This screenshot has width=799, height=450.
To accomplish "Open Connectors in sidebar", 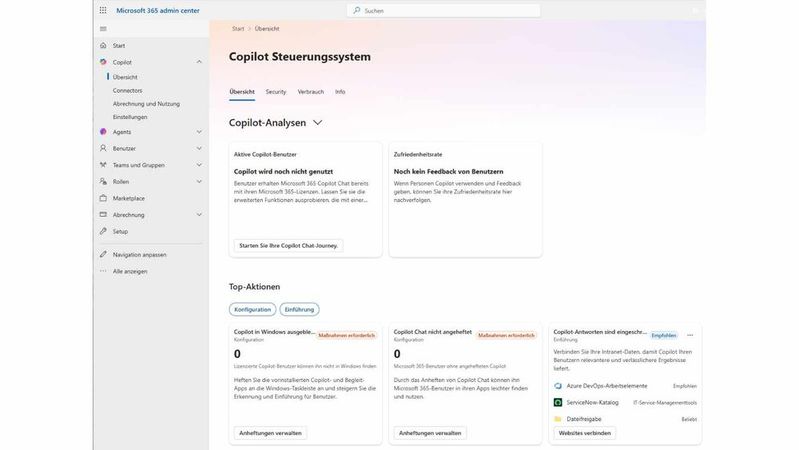I will pyautogui.click(x=127, y=90).
